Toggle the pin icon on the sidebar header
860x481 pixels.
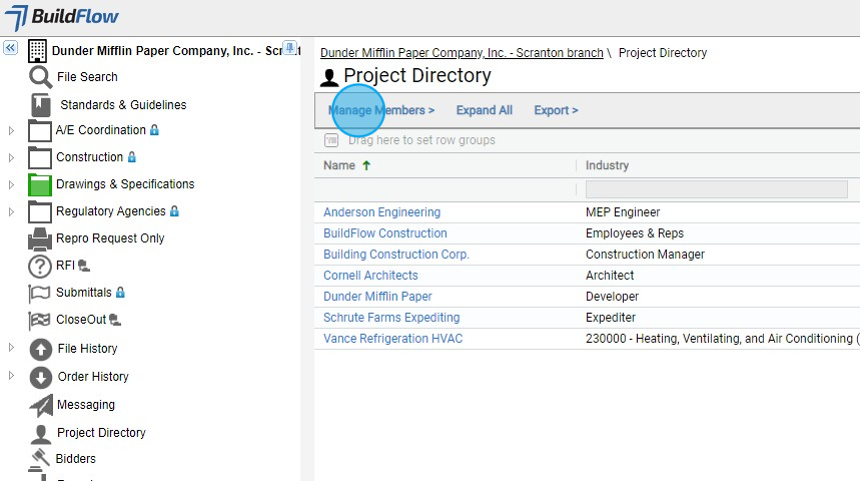click(290, 47)
